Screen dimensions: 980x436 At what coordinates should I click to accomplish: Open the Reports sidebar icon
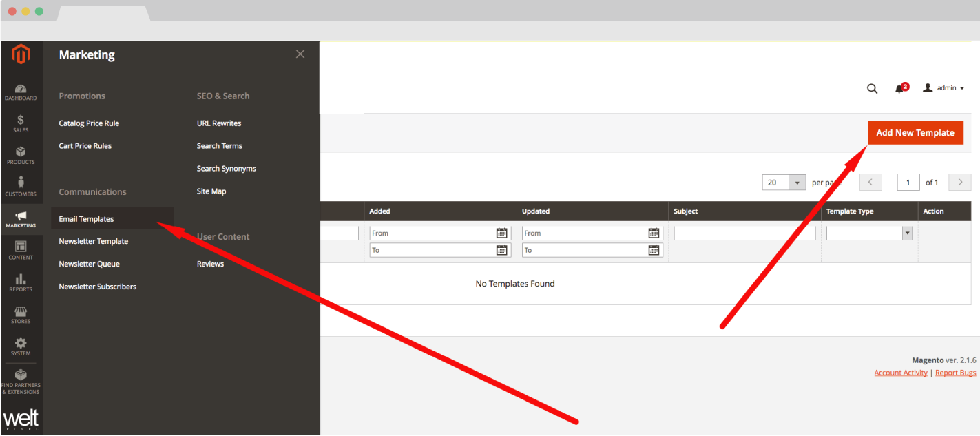click(x=21, y=282)
